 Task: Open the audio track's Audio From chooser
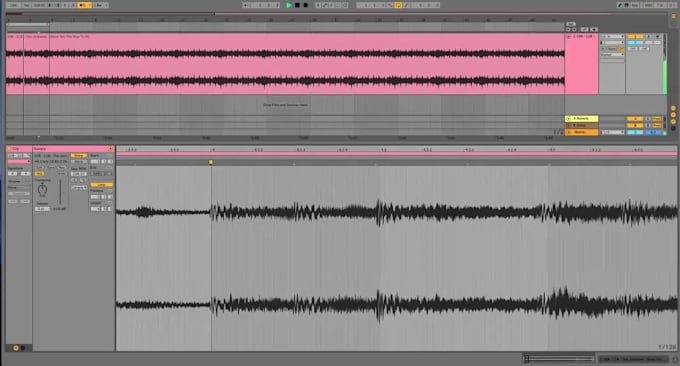coord(612,36)
